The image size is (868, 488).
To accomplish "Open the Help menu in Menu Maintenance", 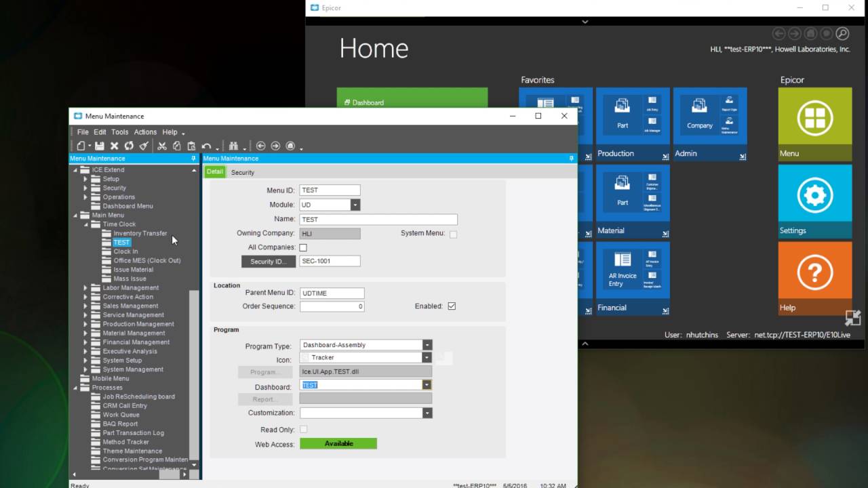I will (x=170, y=132).
